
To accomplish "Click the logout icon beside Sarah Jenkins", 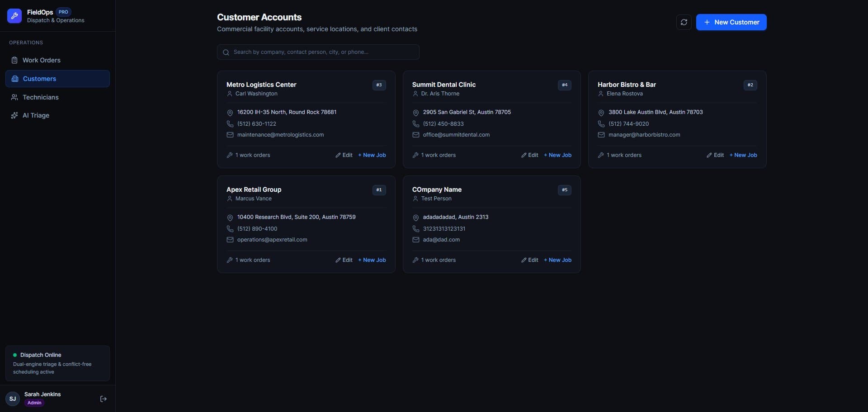I will tap(104, 399).
